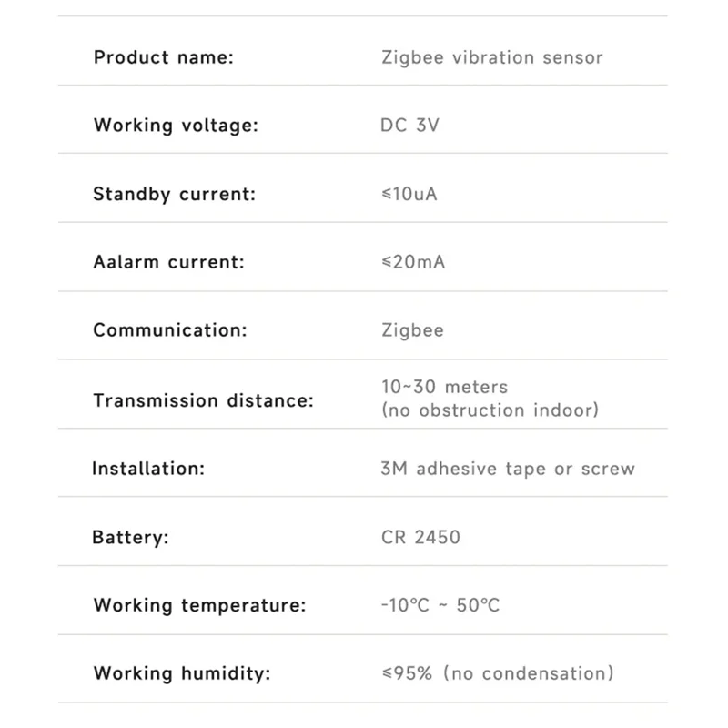Select the "Zigbee" communication value
728x728 pixels.
[x=412, y=330]
